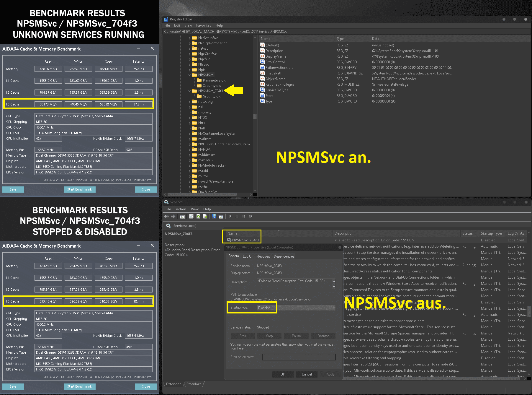The width and height of the screenshot is (532, 395).
Task: Switch to the Dependencies tab
Action: (284, 256)
